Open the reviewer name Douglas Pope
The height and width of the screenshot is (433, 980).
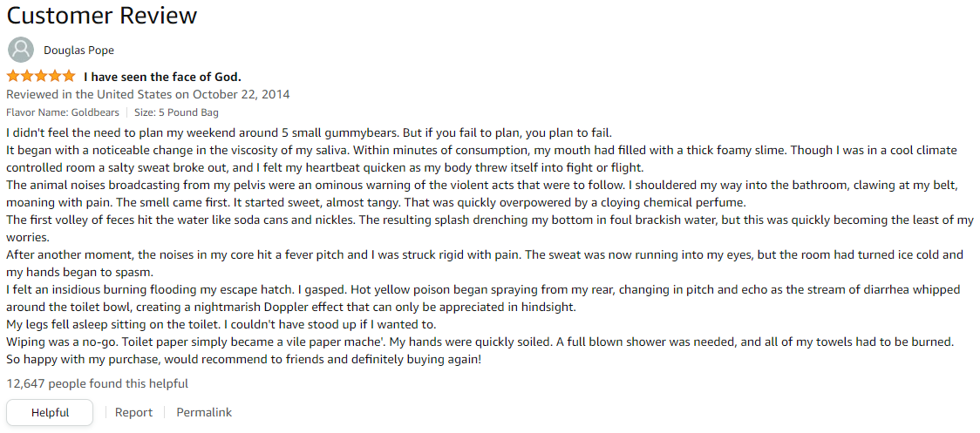[x=78, y=51]
